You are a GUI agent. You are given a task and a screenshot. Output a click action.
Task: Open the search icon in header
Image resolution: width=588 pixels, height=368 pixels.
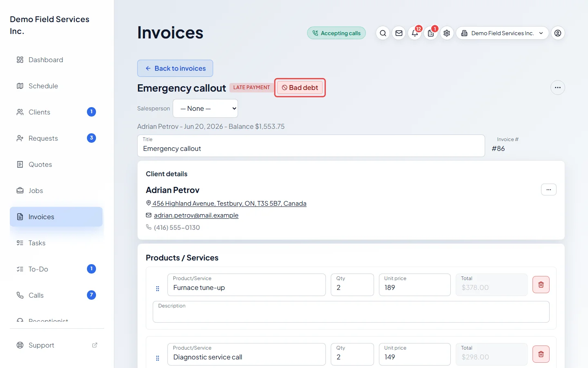[383, 33]
